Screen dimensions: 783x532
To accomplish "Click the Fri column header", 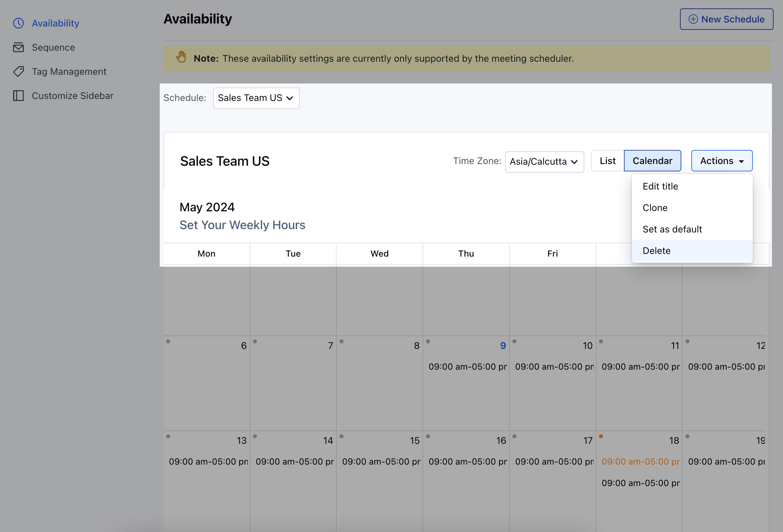I will 552,254.
